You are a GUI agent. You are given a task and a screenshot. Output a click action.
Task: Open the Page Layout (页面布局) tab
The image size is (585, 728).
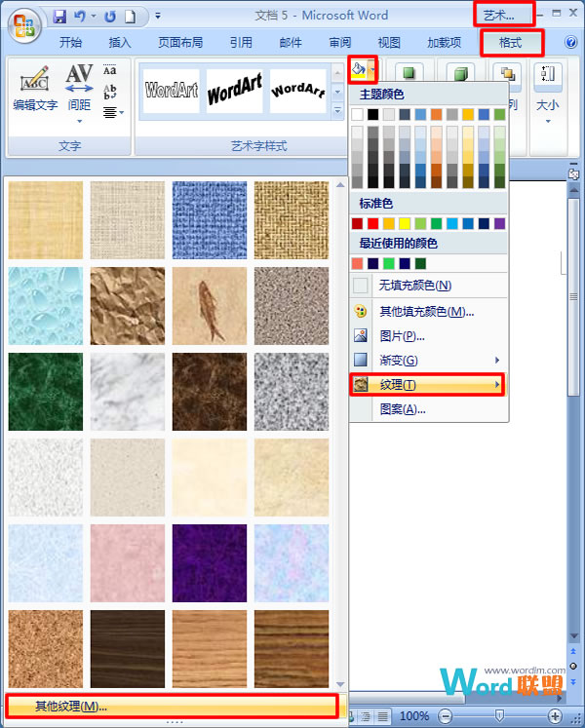(180, 43)
